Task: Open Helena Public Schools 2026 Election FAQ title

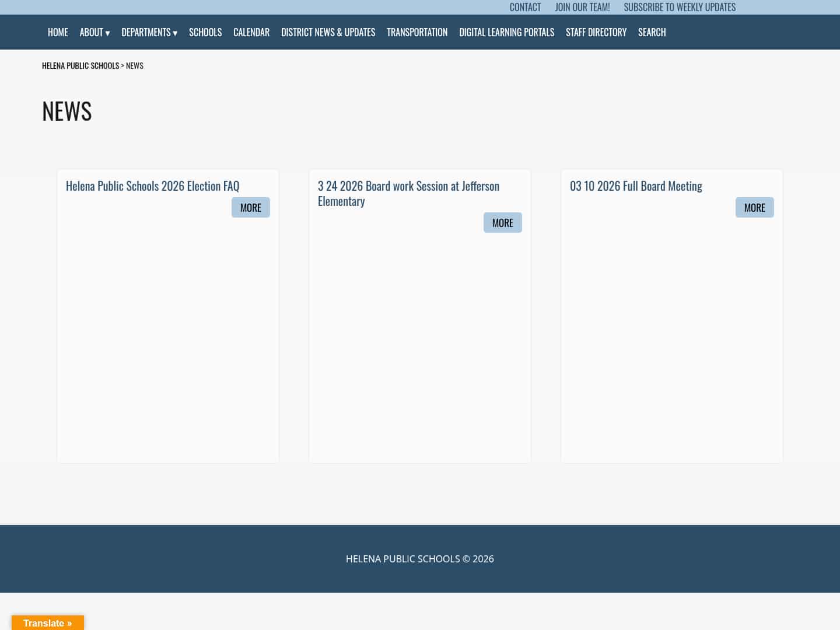Action: (x=152, y=186)
